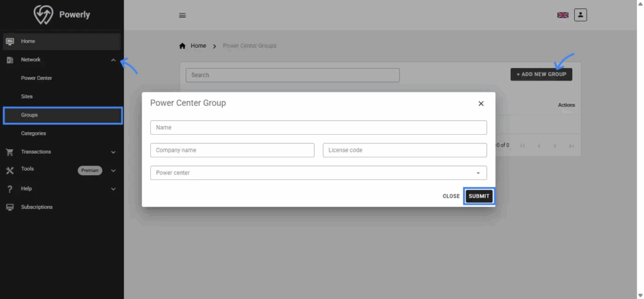Click the Help question mark icon

point(9,189)
